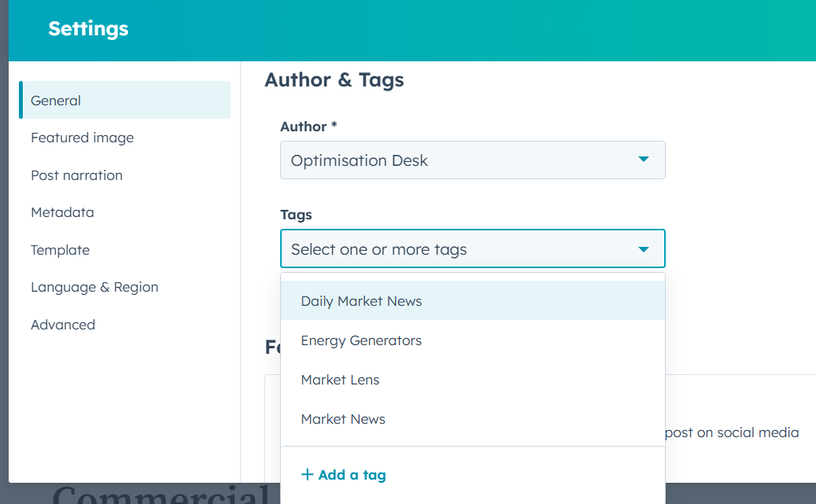Click the 'Select one or more tags' field
816x504 pixels.
tap(456, 249)
